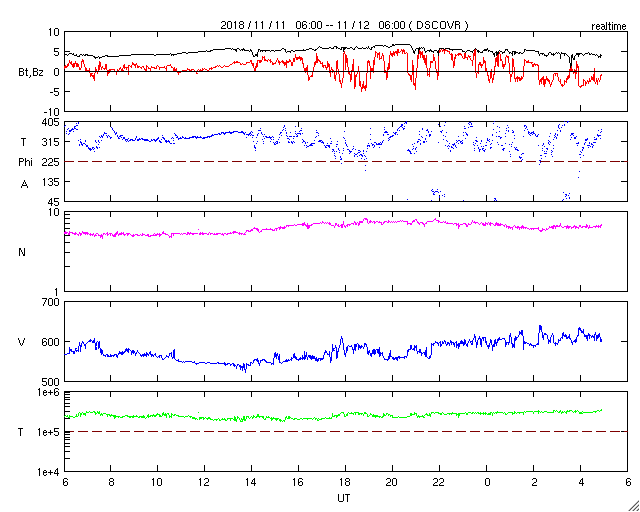Click the "500" tick on the V axis
Viewport: 640px width, 512px height.
tap(51, 382)
